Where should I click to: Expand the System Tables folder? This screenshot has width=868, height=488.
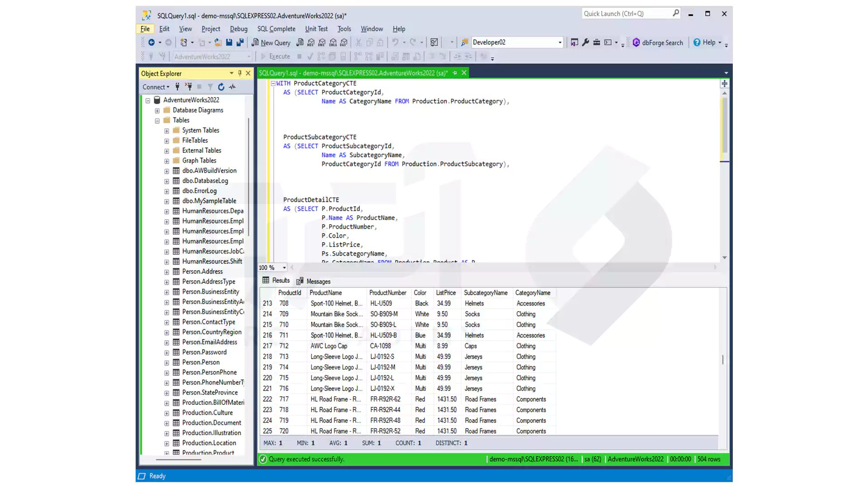point(167,131)
